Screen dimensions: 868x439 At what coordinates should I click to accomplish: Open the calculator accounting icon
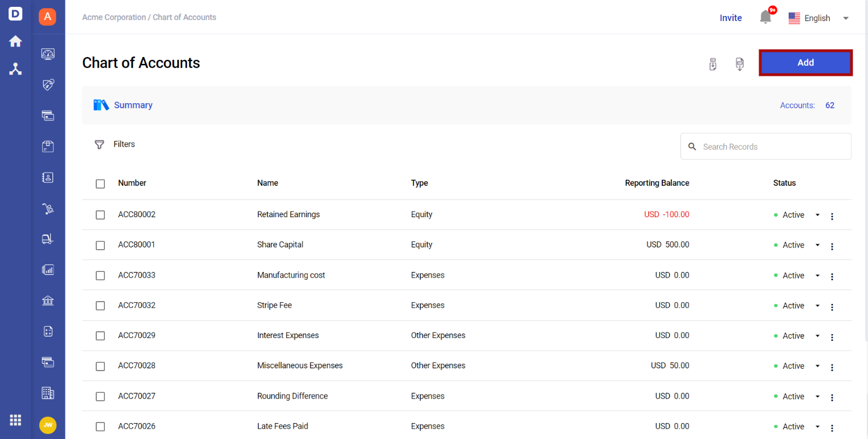48,331
